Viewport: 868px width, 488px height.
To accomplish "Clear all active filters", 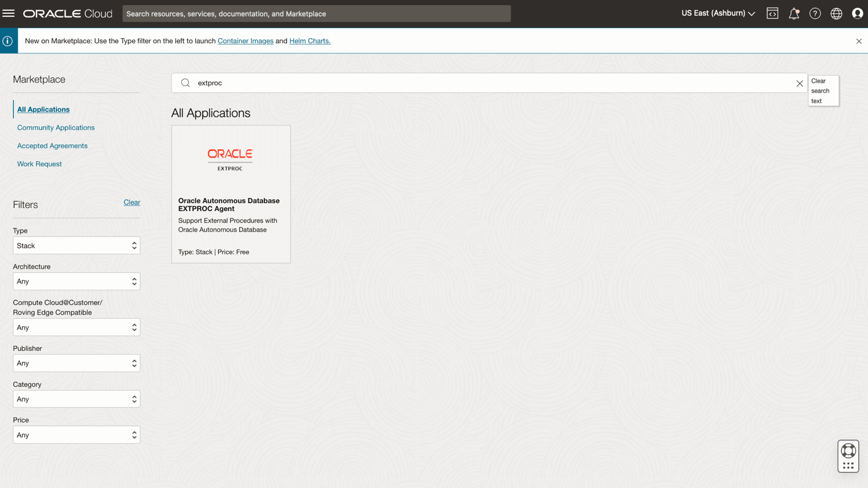I will 132,202.
